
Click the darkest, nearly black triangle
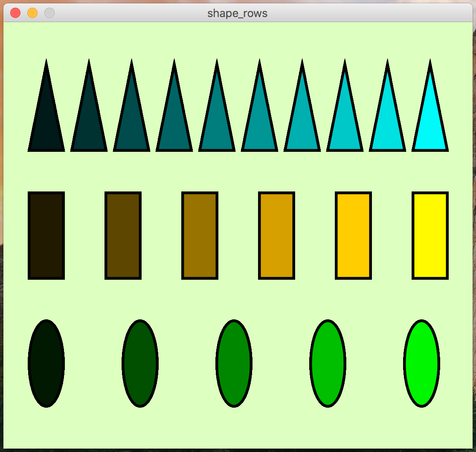tap(46, 124)
